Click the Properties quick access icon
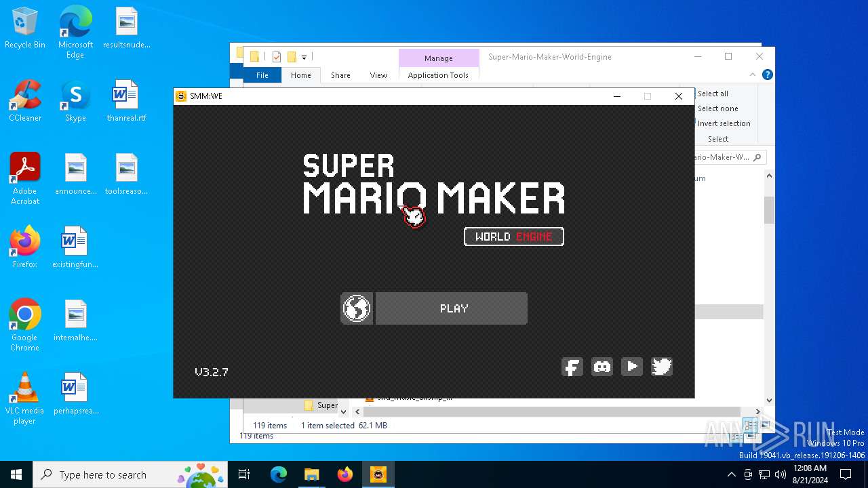 tap(276, 57)
